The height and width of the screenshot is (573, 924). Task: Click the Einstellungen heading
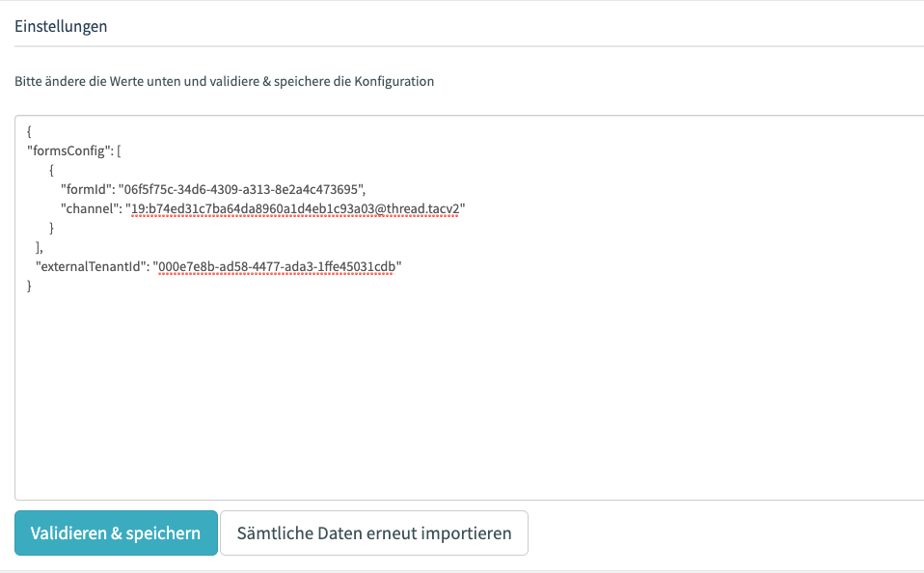click(61, 27)
